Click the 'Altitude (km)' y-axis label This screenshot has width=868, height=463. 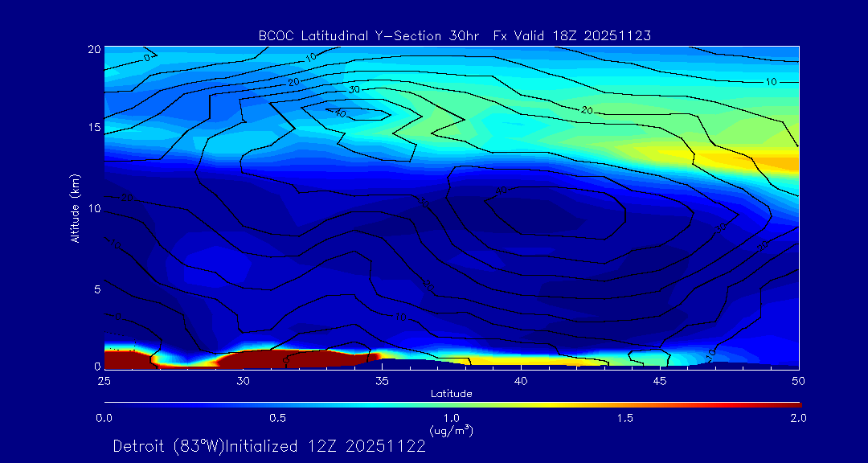tap(75, 208)
